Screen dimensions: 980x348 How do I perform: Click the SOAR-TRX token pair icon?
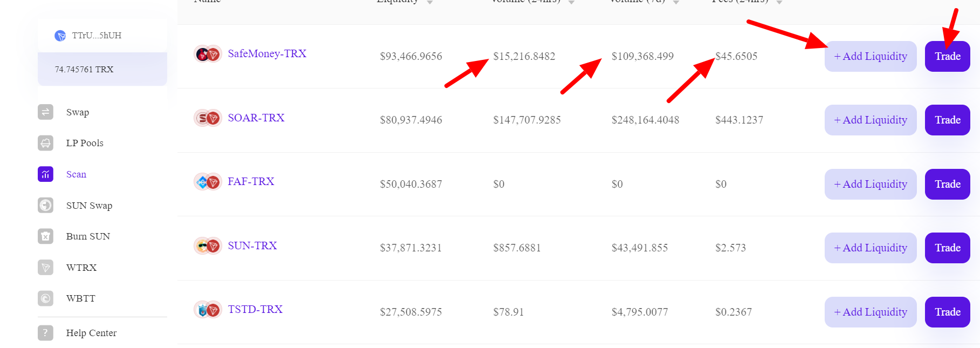(208, 118)
